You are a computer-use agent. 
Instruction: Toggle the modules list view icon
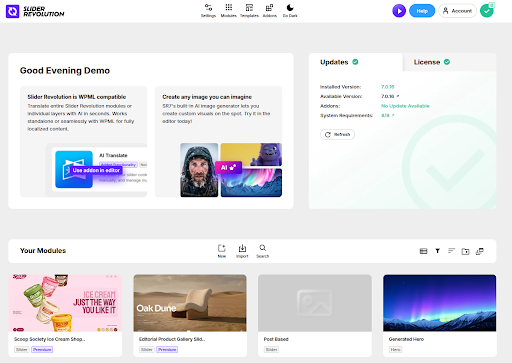(423, 251)
